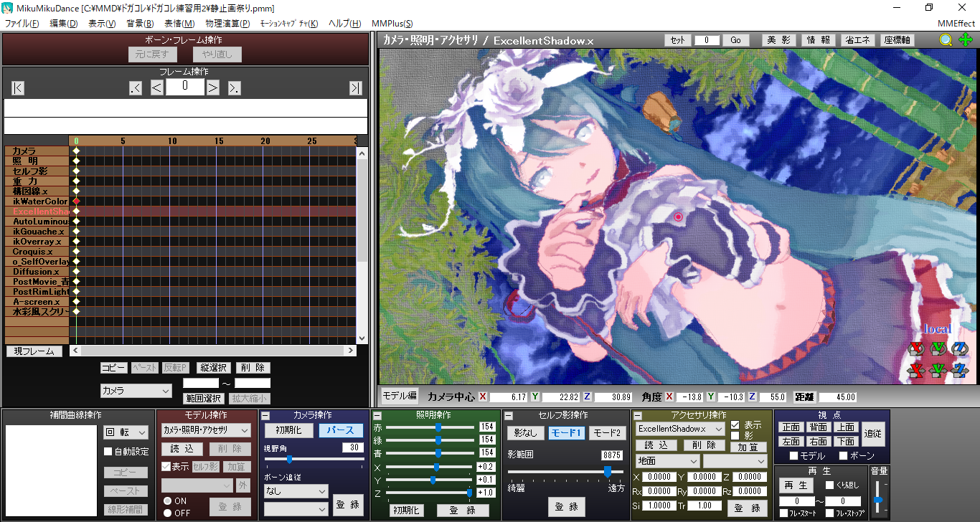Open the 表示(V) menu
980x522 pixels.
point(101,24)
